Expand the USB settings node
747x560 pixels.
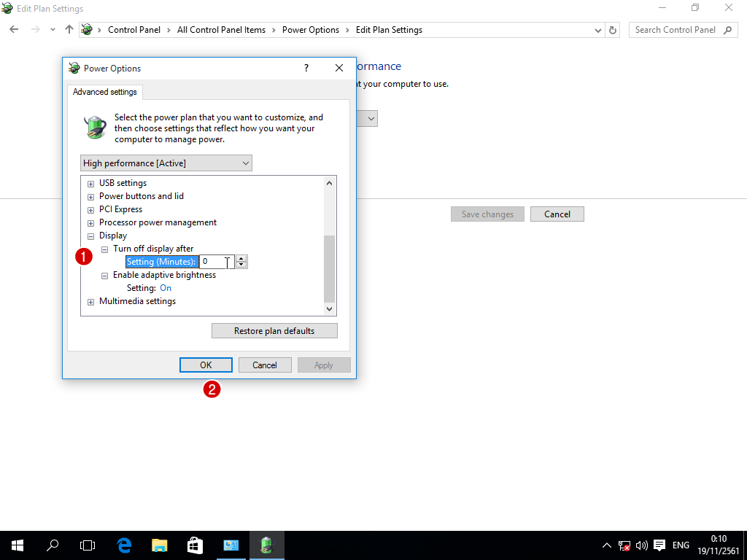point(91,184)
